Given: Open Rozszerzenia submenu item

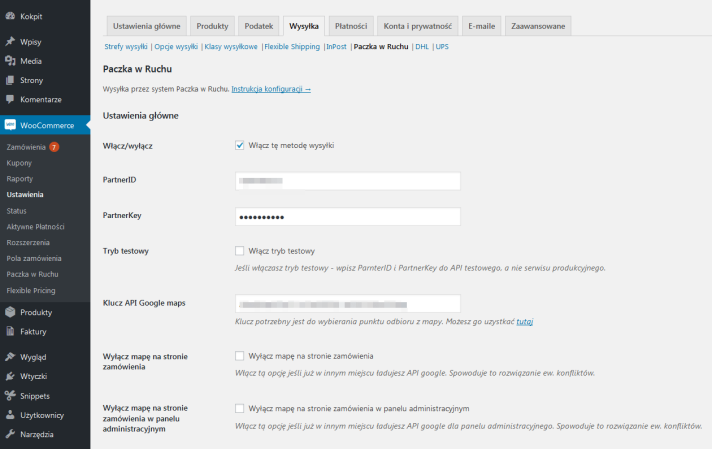Looking at the screenshot, I should click(x=28, y=242).
